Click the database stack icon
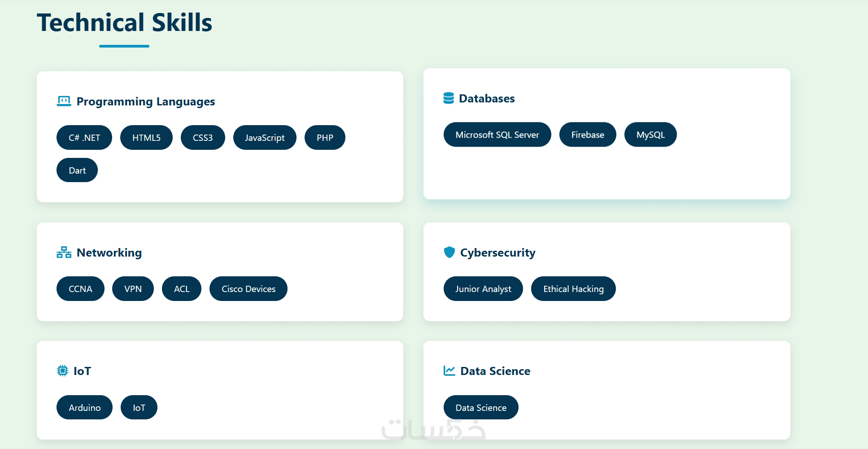The image size is (868, 449). (x=449, y=98)
